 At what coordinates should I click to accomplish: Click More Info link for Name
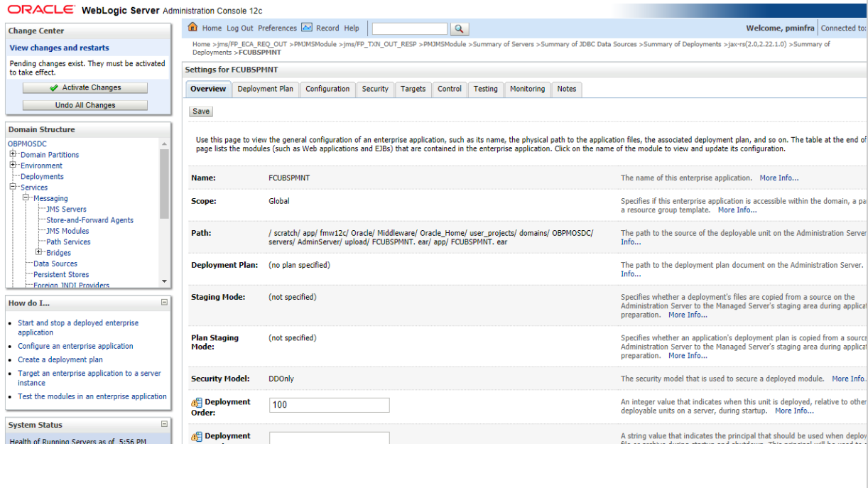click(779, 178)
